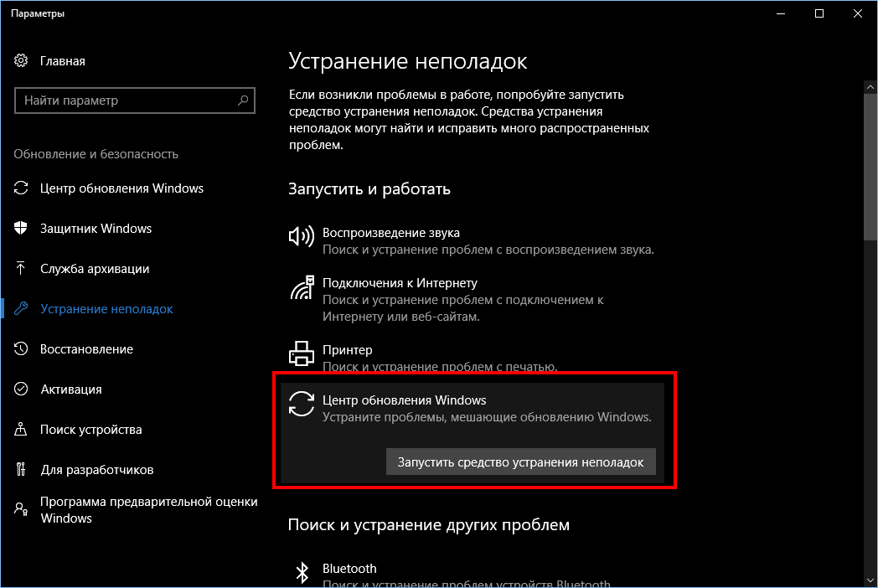Screen dimensions: 878x588
Task: Open Windows Defender shield icon
Action: [21, 228]
